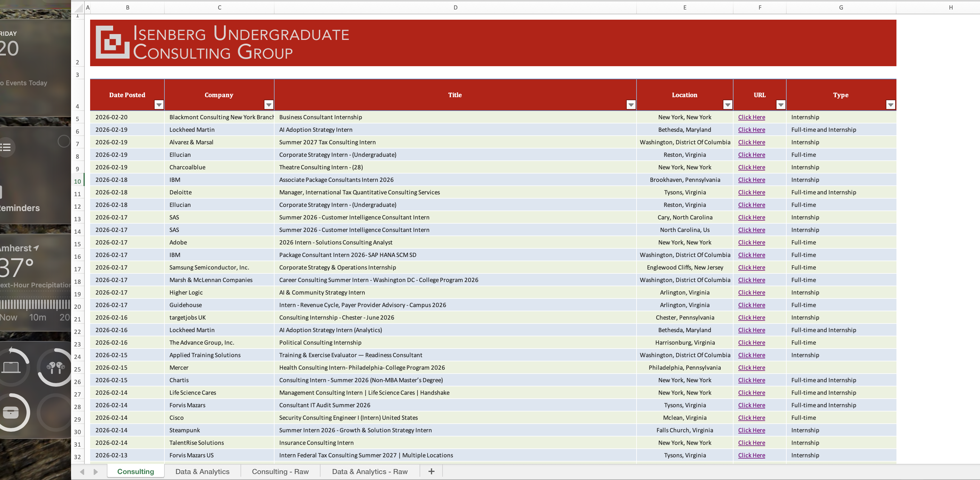The width and height of the screenshot is (980, 480).
Task: Click Here link for the IBM internship row
Action: coord(751,180)
